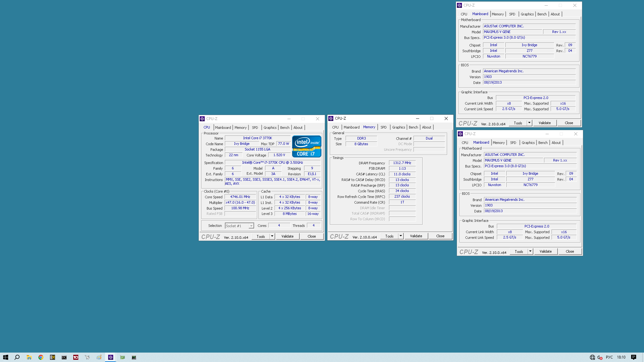Select the active CPU-Z taskbar icon
Screen dimensions: 644x362
[110, 357]
